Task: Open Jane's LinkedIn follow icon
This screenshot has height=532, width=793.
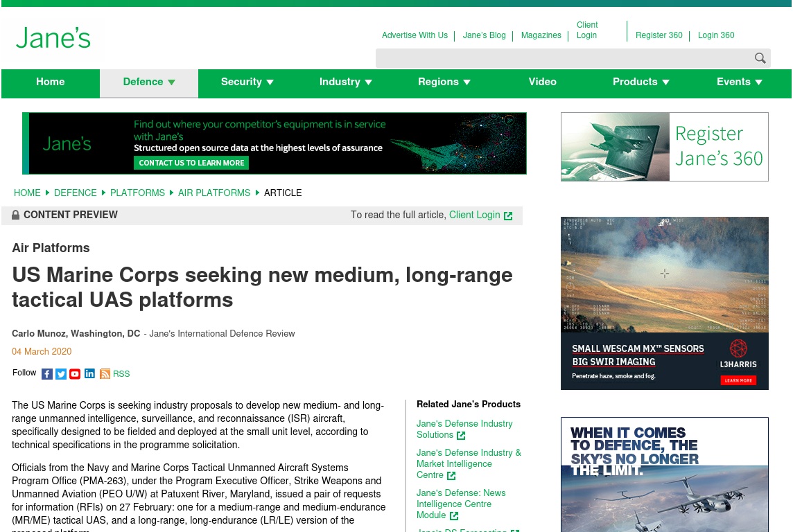Action: point(89,373)
